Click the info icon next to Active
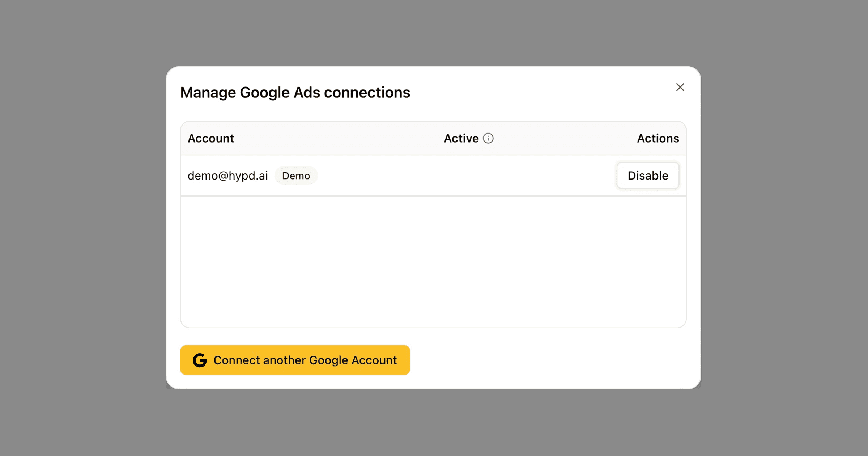868x456 pixels. pyautogui.click(x=488, y=138)
